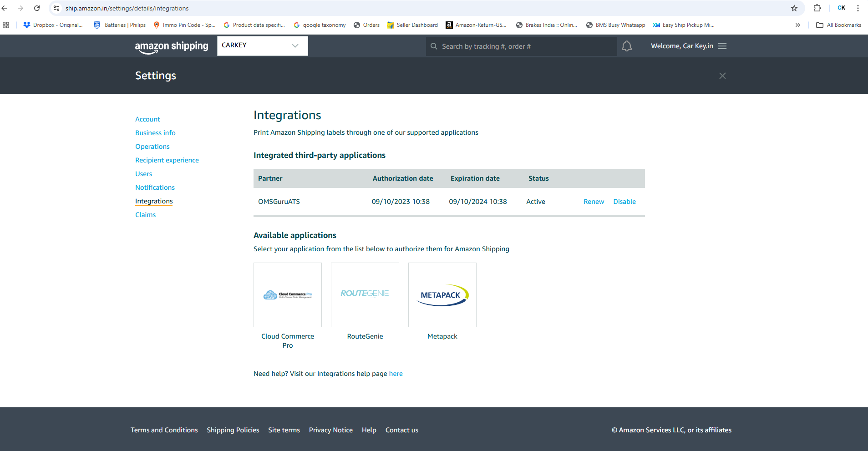
Task: Select the RouteGenie application tile
Action: [365, 295]
